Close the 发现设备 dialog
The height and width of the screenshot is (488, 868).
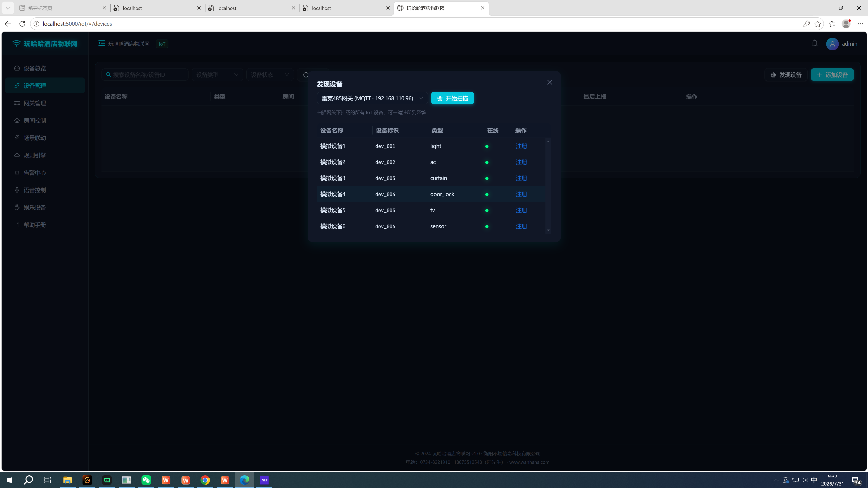coord(550,82)
